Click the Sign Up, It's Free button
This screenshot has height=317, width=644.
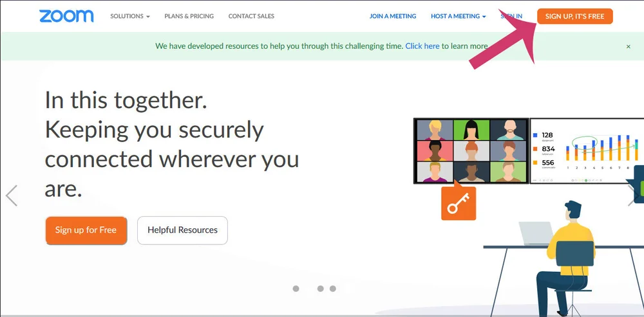(574, 17)
